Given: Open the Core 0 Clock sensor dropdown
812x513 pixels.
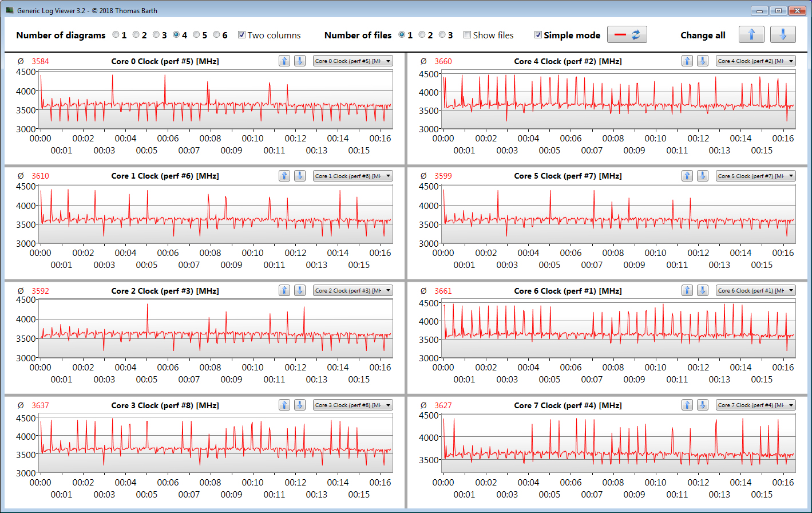Looking at the screenshot, I should (x=352, y=61).
